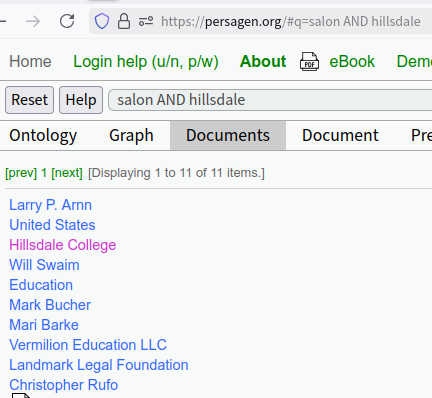Go to next page with [next]
Image resolution: width=432 pixels, height=398 pixels.
[67, 173]
